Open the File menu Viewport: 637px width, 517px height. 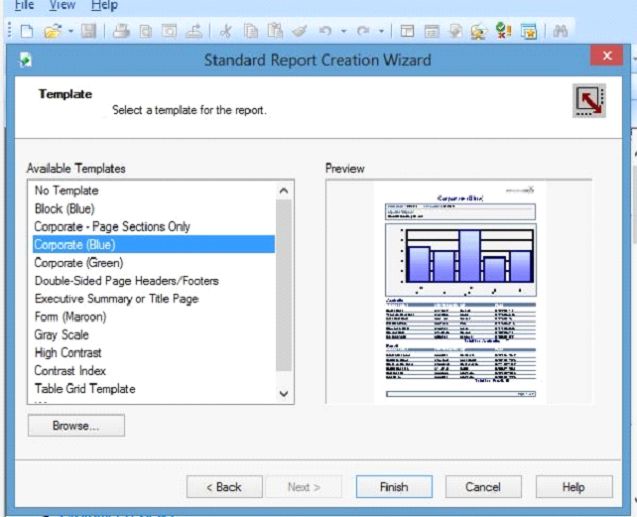click(24, 5)
